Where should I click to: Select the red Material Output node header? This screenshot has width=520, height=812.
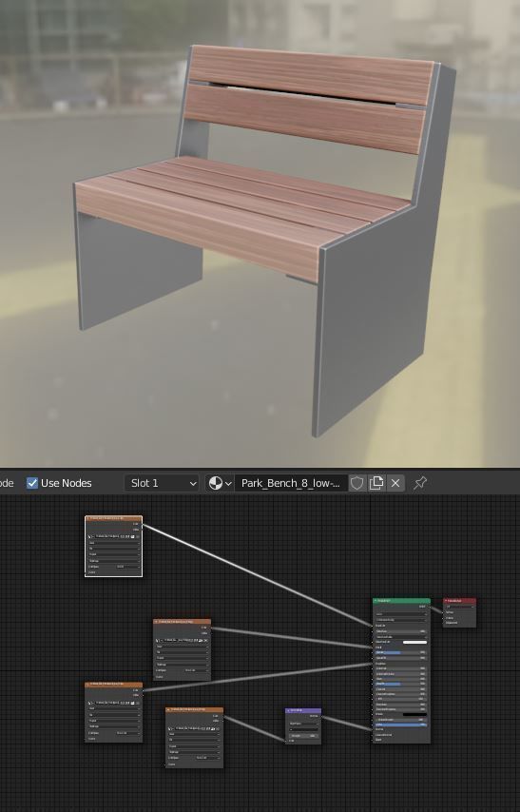(459, 601)
